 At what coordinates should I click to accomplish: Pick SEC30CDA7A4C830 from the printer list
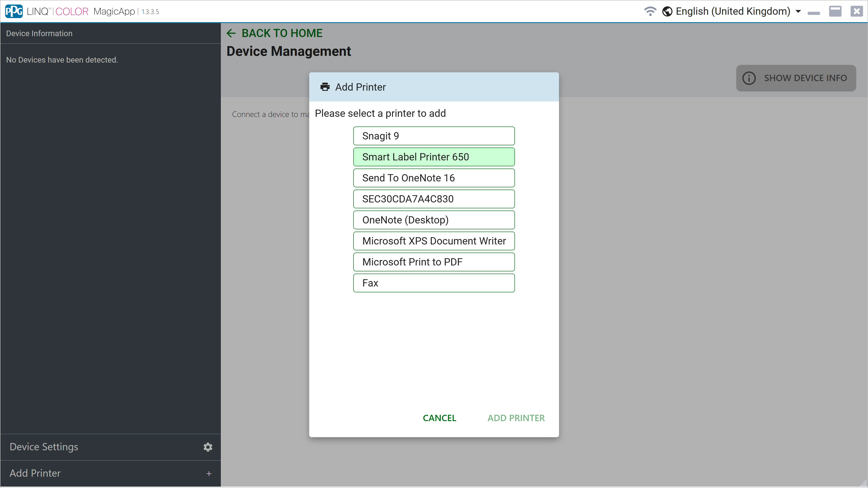coord(434,199)
